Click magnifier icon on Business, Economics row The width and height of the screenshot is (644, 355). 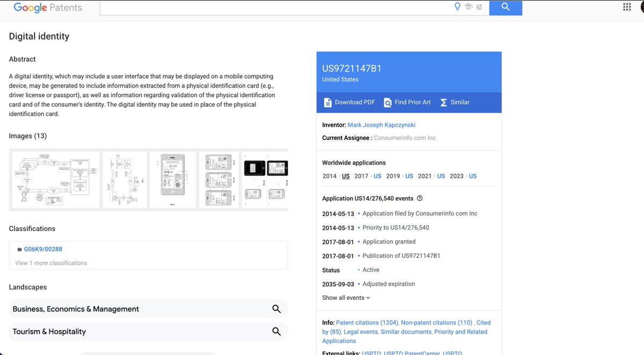pyautogui.click(x=276, y=309)
